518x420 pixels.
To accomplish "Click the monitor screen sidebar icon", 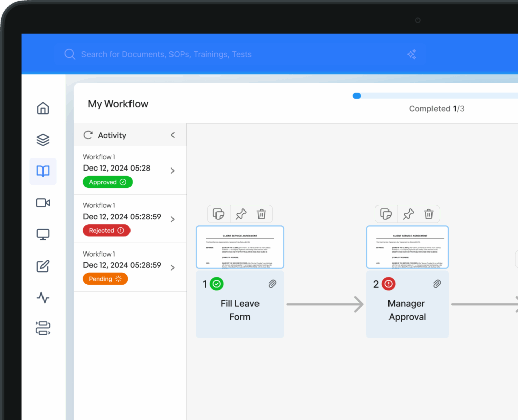I will click(x=43, y=235).
